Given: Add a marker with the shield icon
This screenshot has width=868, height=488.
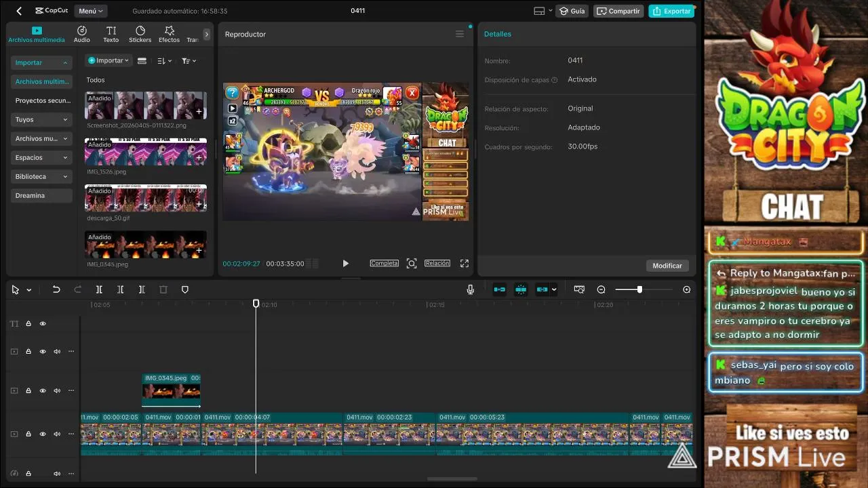Looking at the screenshot, I should pyautogui.click(x=185, y=289).
